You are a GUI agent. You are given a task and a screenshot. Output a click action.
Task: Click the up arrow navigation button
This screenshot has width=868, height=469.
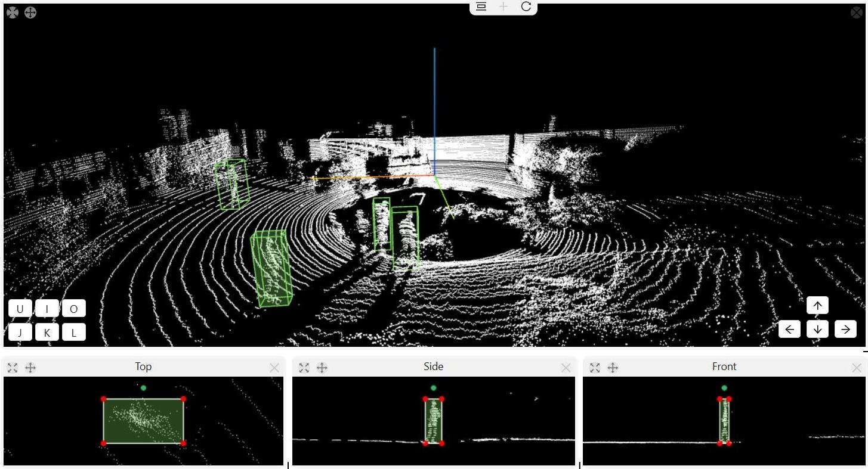817,305
